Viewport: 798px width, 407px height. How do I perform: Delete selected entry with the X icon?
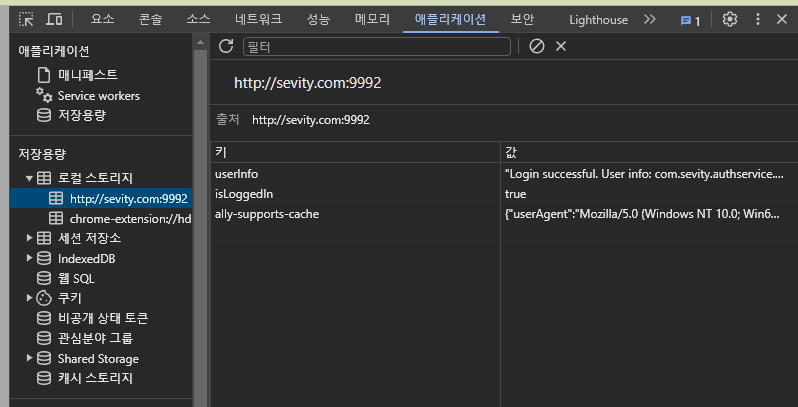[x=561, y=46]
